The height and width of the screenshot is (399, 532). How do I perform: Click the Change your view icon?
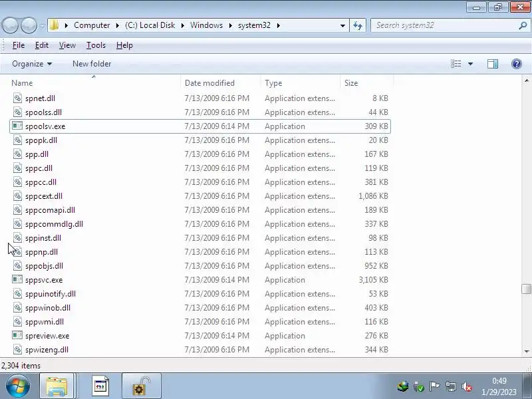pos(456,64)
